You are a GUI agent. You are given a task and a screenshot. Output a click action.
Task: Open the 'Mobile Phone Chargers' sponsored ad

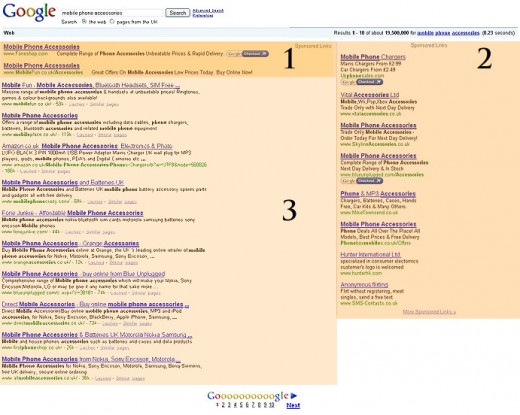pos(373,57)
